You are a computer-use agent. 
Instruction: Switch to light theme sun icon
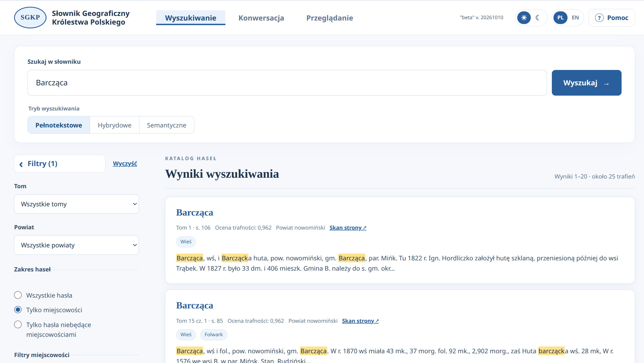click(x=524, y=18)
